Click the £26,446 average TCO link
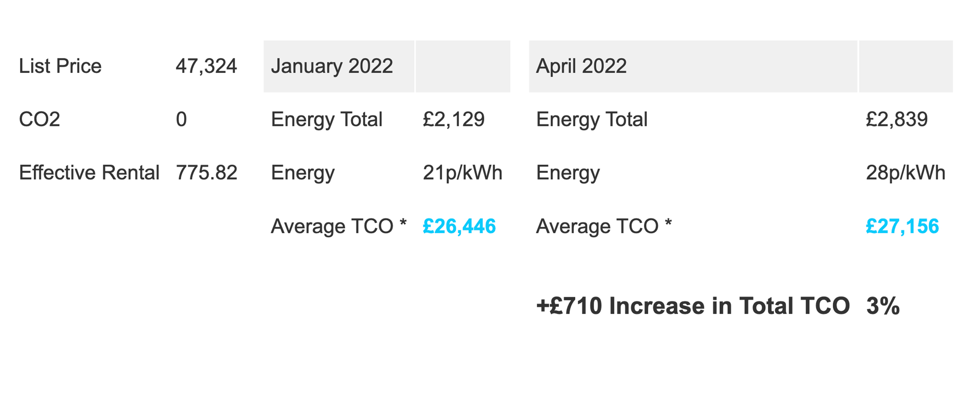The image size is (980, 403). (x=459, y=227)
